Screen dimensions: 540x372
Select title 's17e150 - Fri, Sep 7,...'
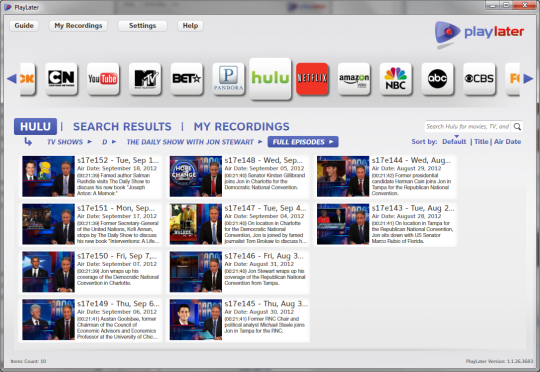117,256
